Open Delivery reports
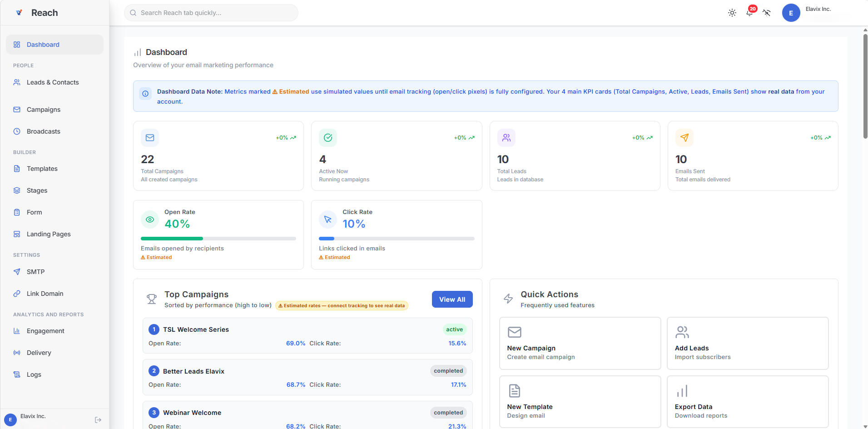This screenshot has width=868, height=429. click(55, 353)
